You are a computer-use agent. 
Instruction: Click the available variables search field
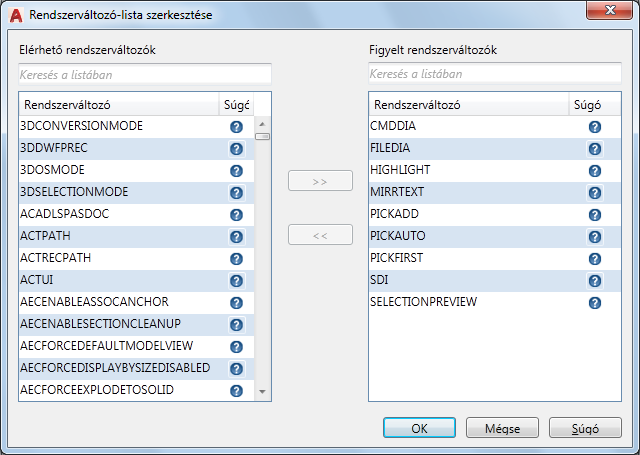(x=145, y=74)
